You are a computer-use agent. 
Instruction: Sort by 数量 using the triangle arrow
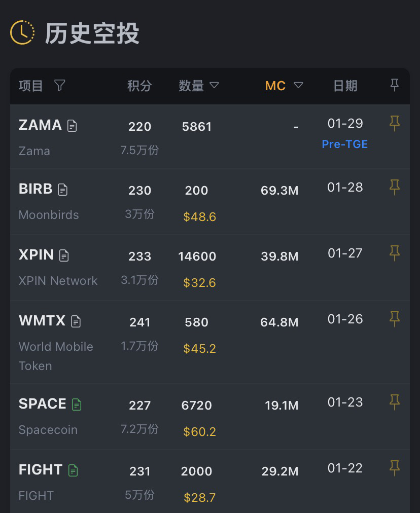click(x=214, y=85)
